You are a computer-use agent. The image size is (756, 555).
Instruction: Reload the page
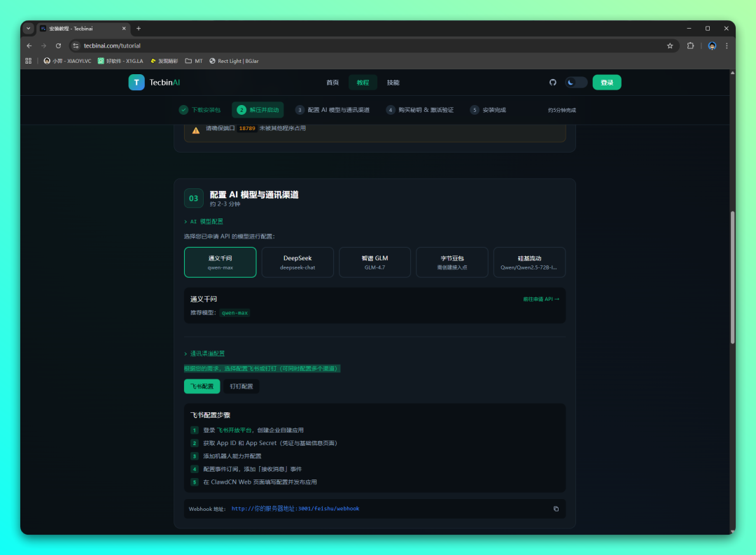pos(58,45)
